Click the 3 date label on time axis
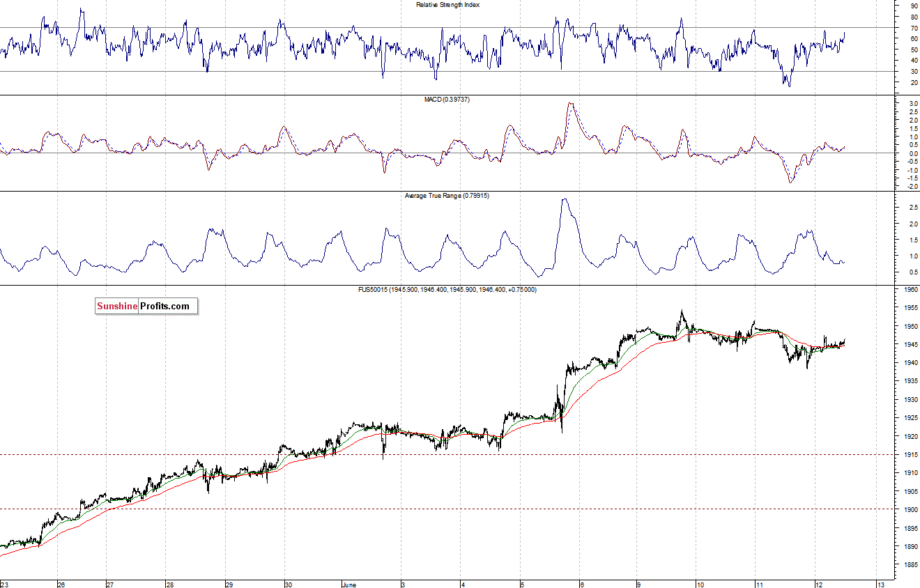 (403, 584)
